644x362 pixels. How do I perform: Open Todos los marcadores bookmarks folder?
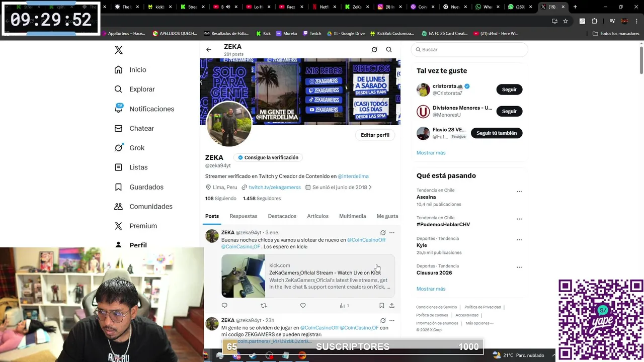tap(616, 34)
